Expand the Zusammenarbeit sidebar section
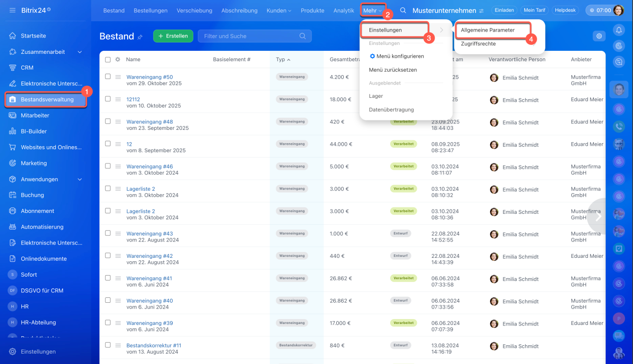This screenshot has height=364, width=633. 80,52
